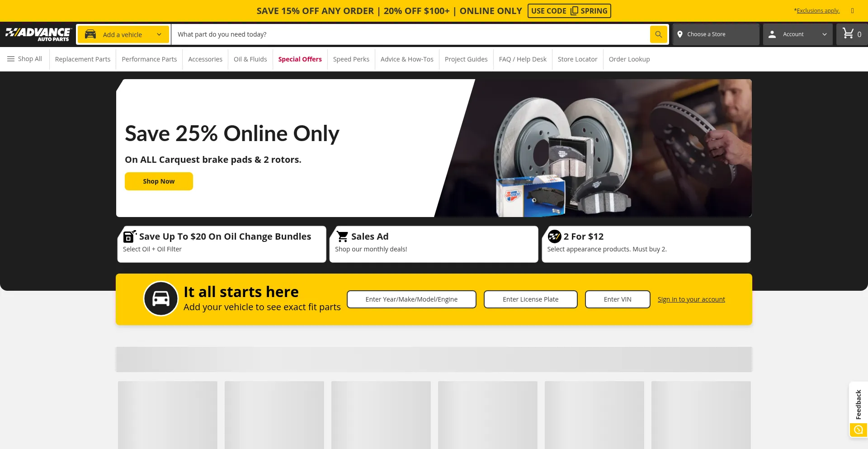Viewport: 868px width, 449px height.
Task: Expand the Account dropdown arrow
Action: click(824, 34)
